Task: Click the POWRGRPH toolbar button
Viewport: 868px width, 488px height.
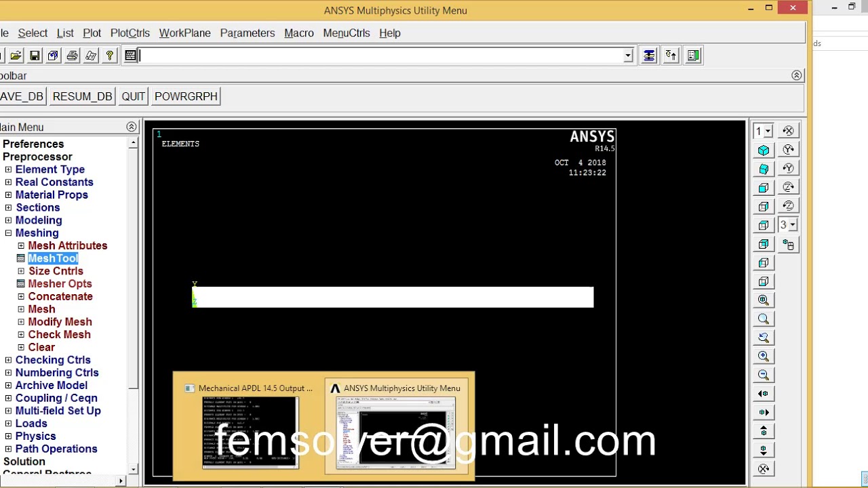Action: pos(186,96)
